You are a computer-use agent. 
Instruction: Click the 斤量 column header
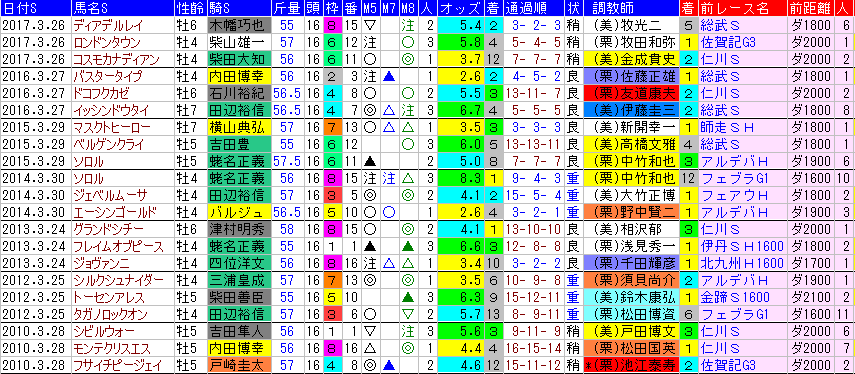(x=287, y=9)
